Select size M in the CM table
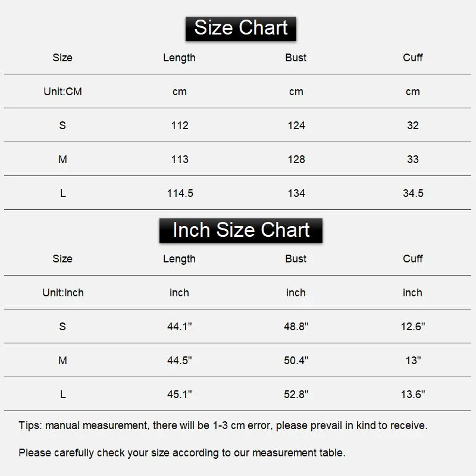This screenshot has width=476, height=476. pos(62,159)
